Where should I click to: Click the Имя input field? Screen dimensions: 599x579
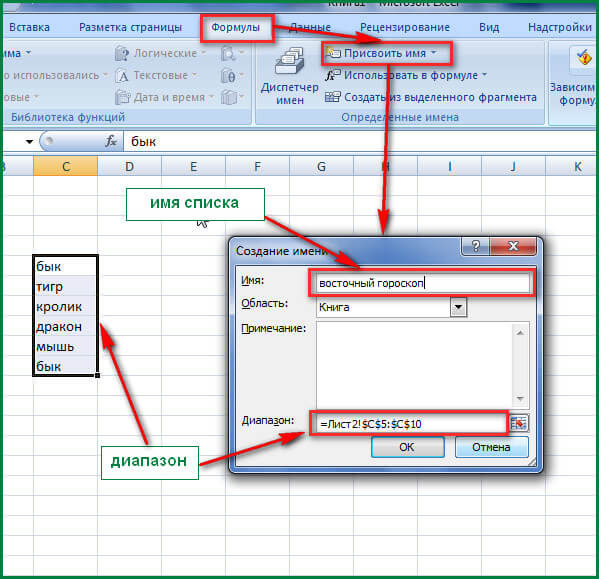tap(423, 283)
